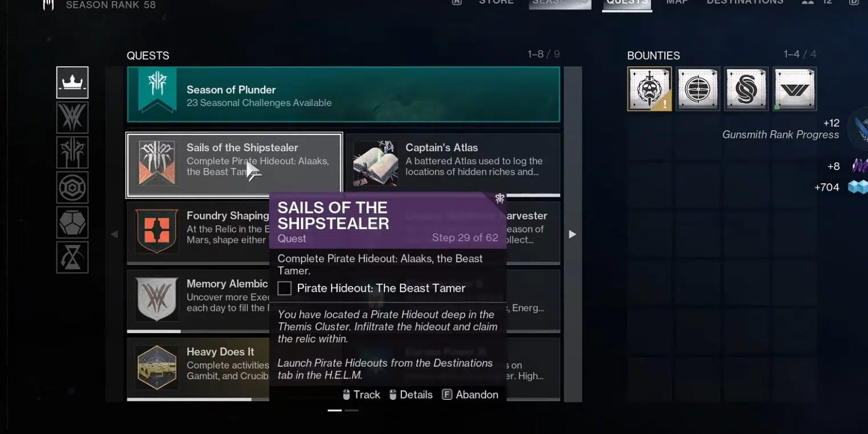868x434 pixels.
Task: Click Track in the quest tooltip
Action: click(361, 395)
